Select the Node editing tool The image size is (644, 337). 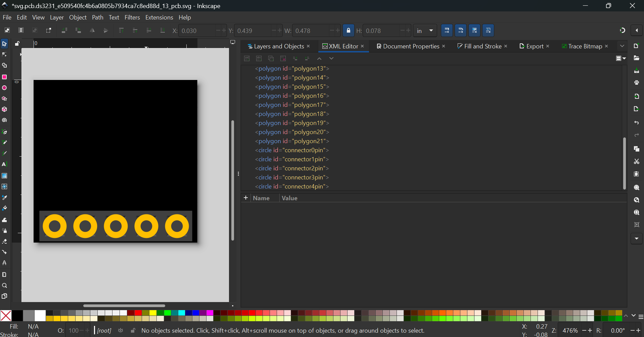coord(4,54)
